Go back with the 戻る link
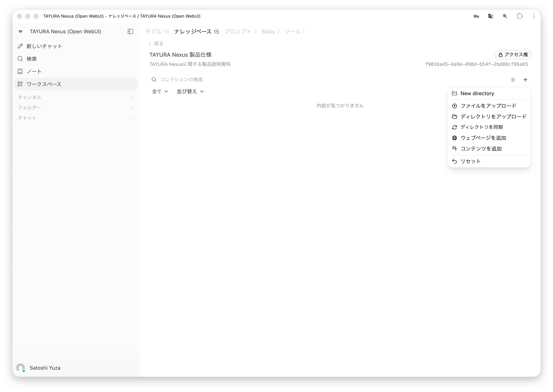The image size is (553, 392). pyautogui.click(x=156, y=43)
